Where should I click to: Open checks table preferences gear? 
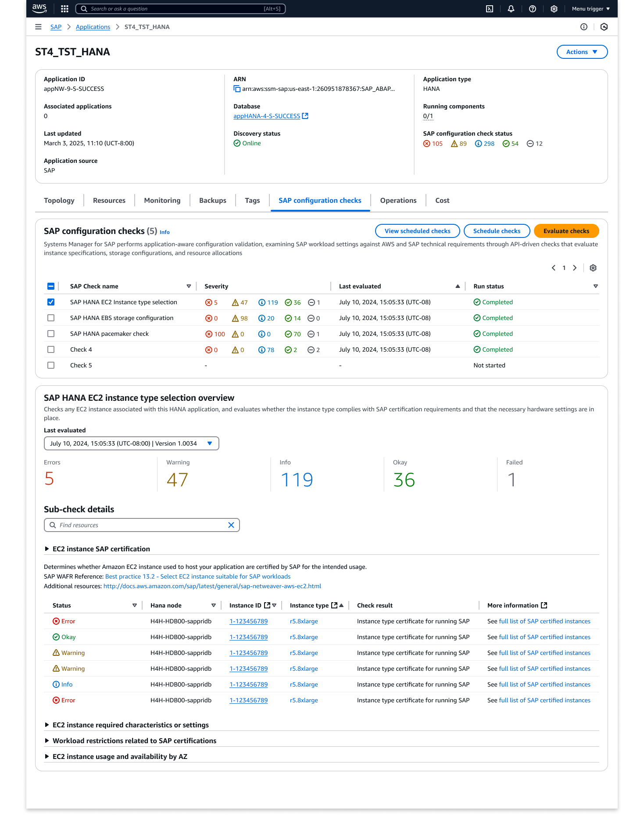click(x=593, y=268)
